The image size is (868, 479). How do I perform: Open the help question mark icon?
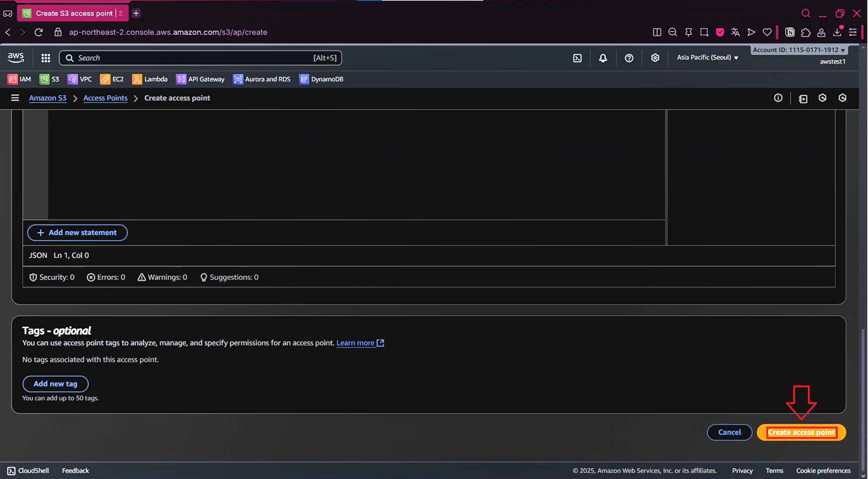[629, 58]
